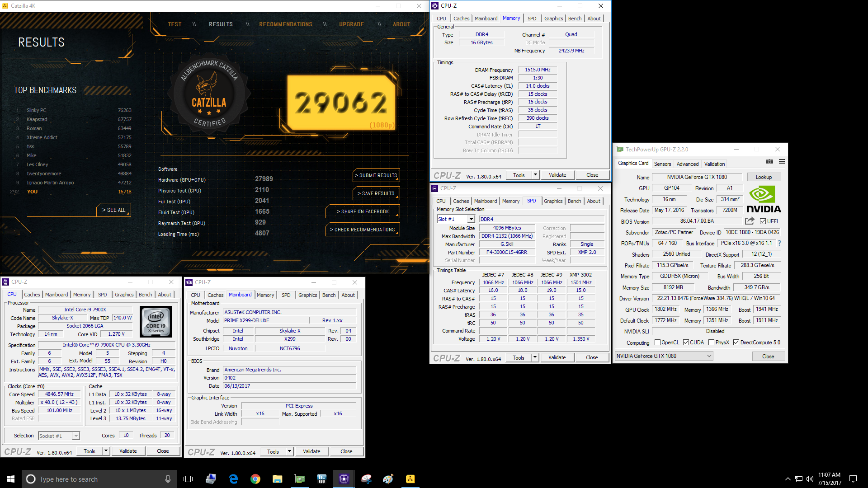Toggle the OpenCL checkbox in GPU-Z
The height and width of the screenshot is (488, 868).
[658, 343]
